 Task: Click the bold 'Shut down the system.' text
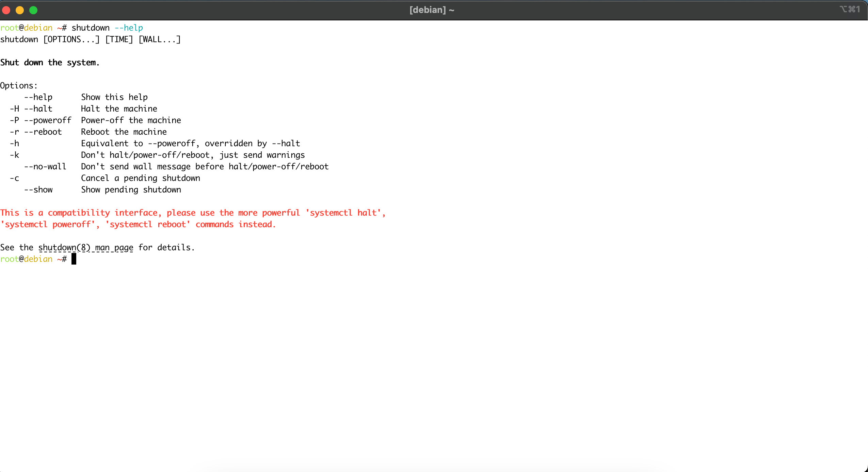tap(50, 63)
